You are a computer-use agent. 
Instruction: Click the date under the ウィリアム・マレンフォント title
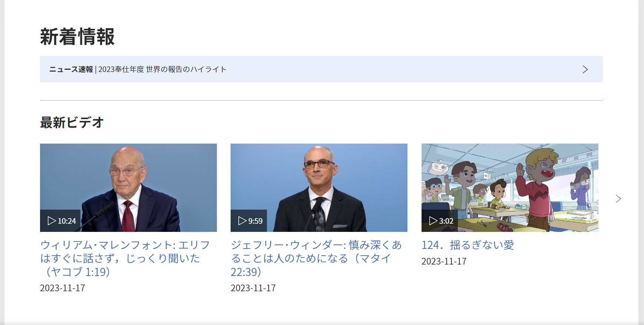[62, 288]
